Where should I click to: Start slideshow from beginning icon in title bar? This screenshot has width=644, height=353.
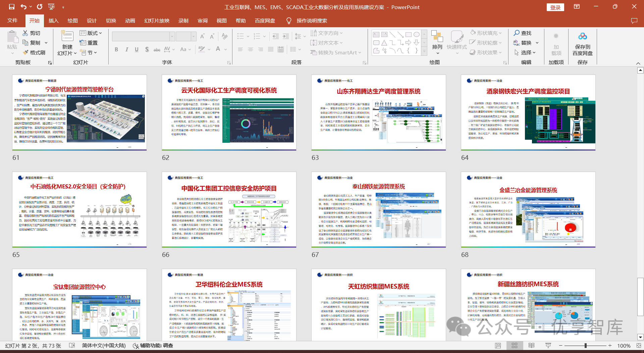[51, 7]
